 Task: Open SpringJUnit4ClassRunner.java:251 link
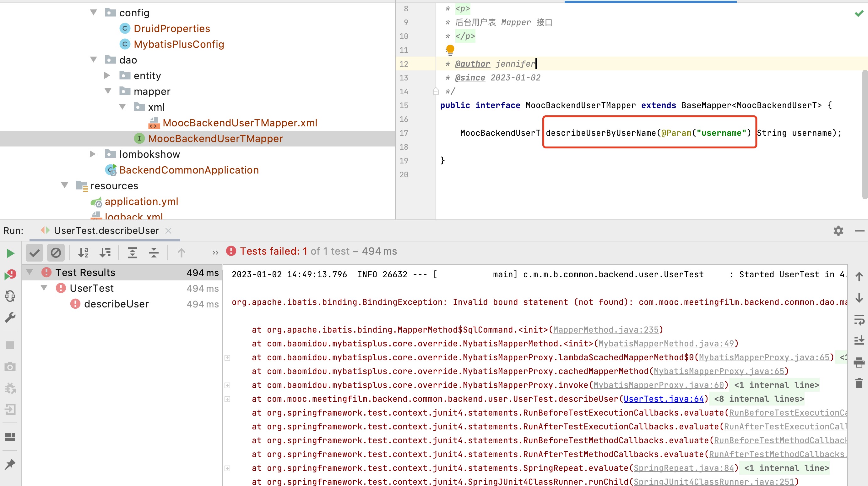tap(714, 482)
